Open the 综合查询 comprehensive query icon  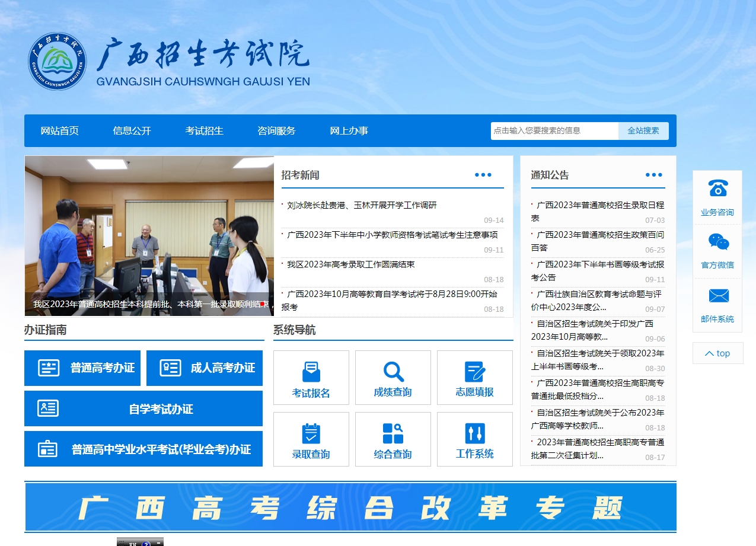(393, 439)
